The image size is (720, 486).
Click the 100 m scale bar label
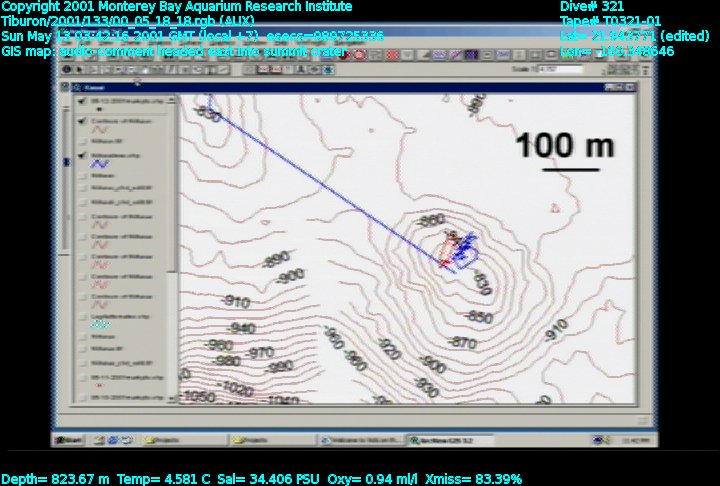[x=565, y=146]
